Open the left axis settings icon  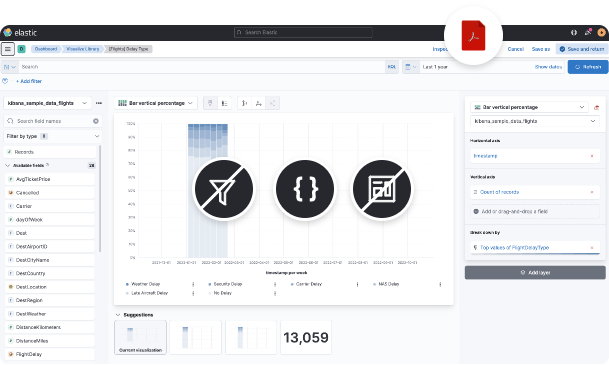coord(244,103)
